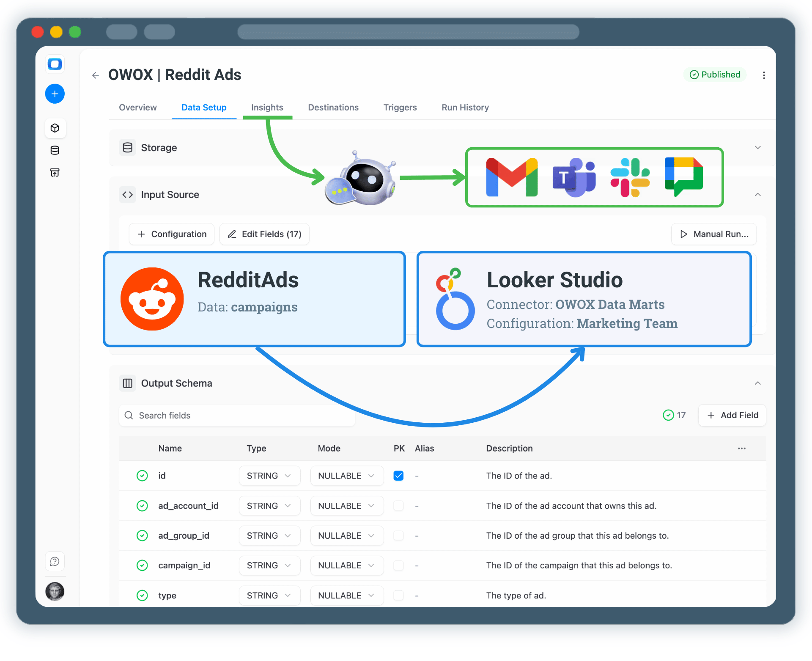This screenshot has height=661, width=812.
Task: Click the back arrow next to OWOX | Reddit Ads
Action: tap(95, 75)
